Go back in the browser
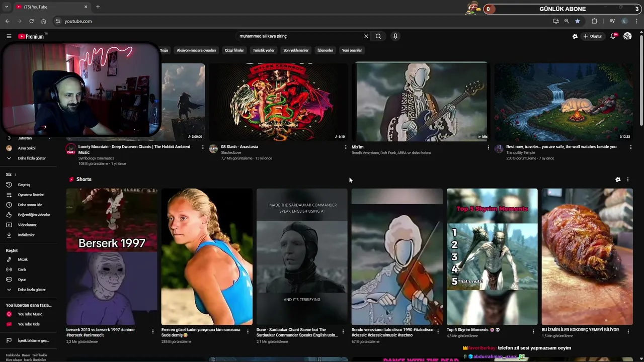Screen dimensions: 644x362 tap(7, 21)
